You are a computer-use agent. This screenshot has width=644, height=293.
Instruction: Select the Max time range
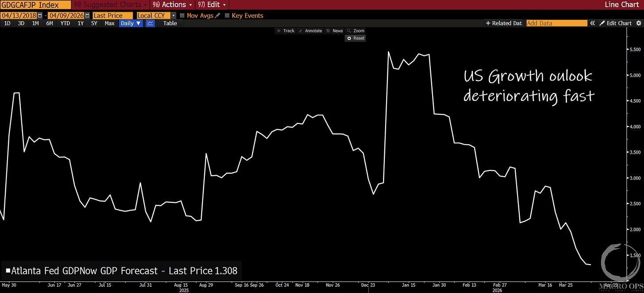pyautogui.click(x=109, y=23)
